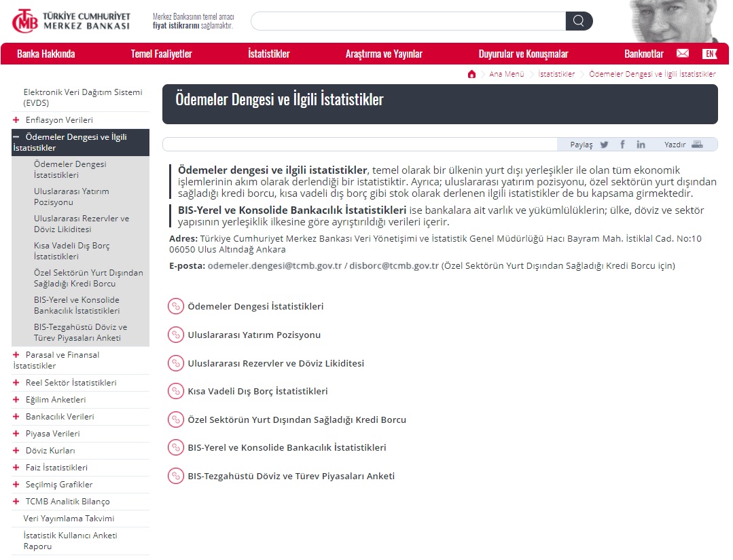Open the envelope contact icon

pos(683,54)
